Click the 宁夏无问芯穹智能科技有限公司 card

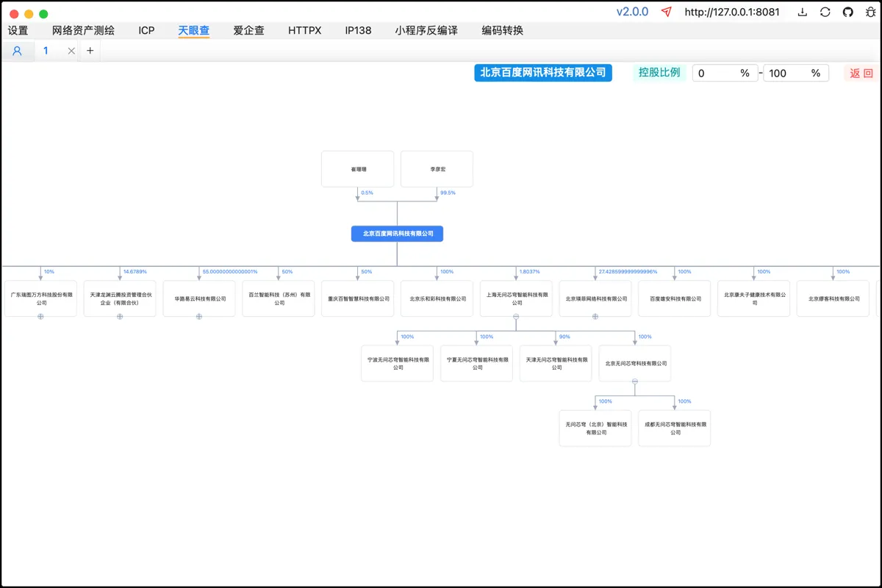tap(477, 363)
